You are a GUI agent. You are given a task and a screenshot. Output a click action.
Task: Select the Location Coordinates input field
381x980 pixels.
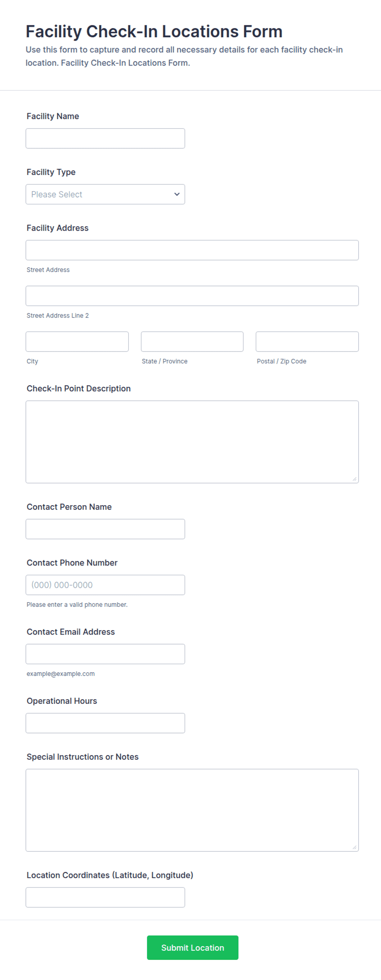pyautogui.click(x=105, y=897)
